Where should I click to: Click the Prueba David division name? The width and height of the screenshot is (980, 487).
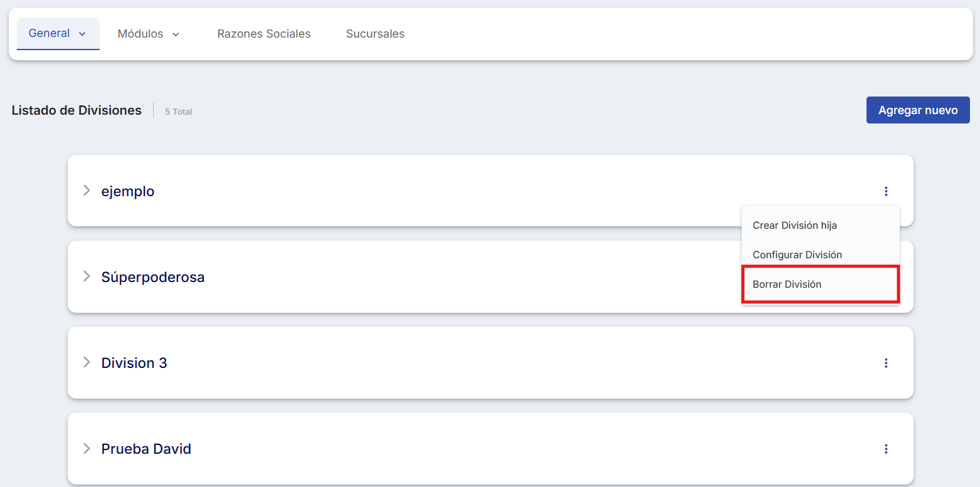pos(146,449)
